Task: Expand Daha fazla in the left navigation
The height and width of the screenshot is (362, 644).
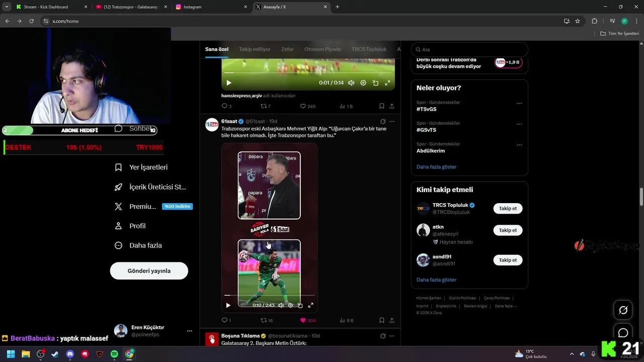Action: coord(139,245)
